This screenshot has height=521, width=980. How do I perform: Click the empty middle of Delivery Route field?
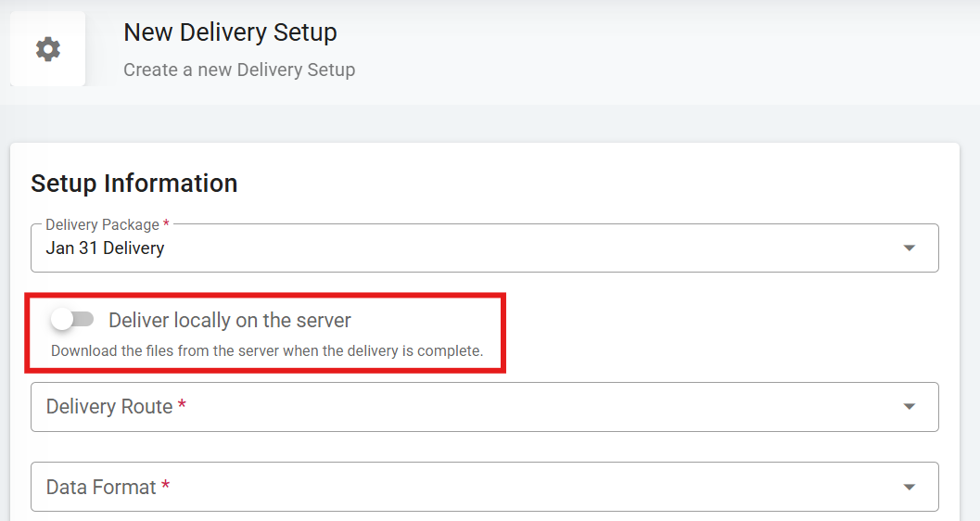pyautogui.click(x=519, y=407)
